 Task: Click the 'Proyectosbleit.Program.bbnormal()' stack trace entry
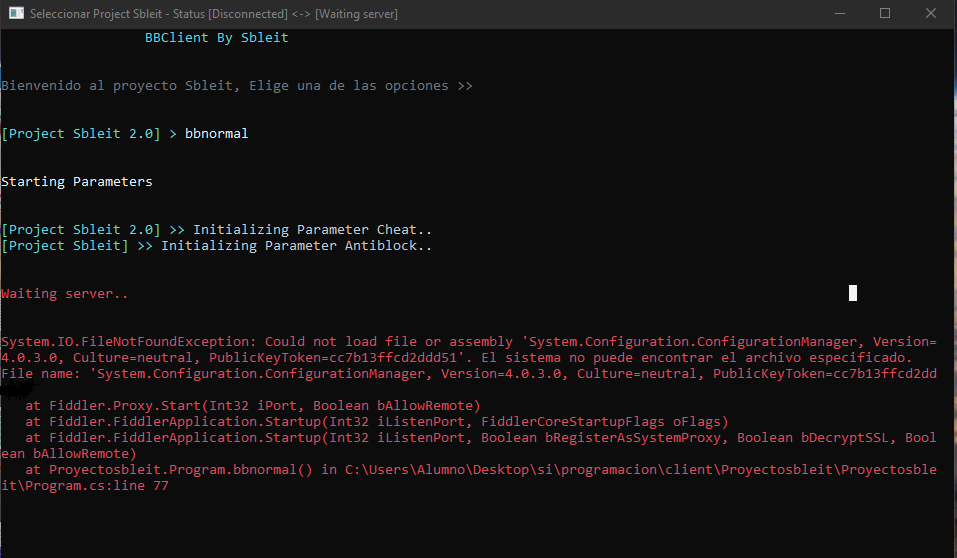182,470
